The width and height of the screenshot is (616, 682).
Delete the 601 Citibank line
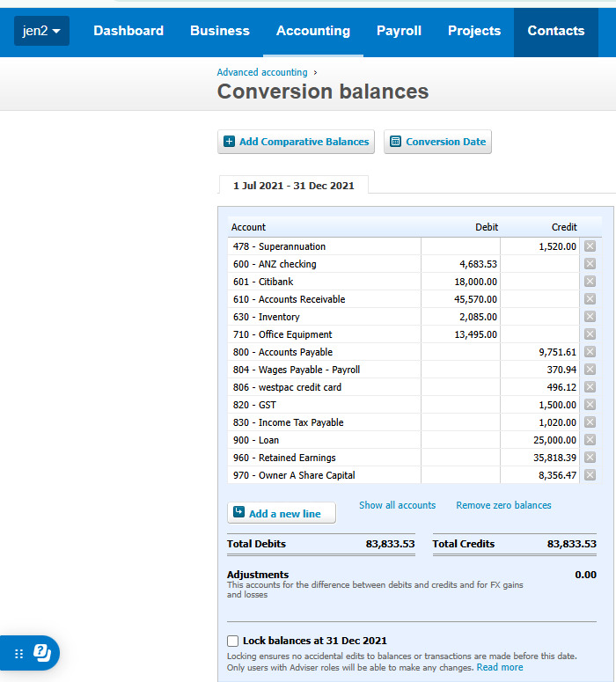click(590, 282)
